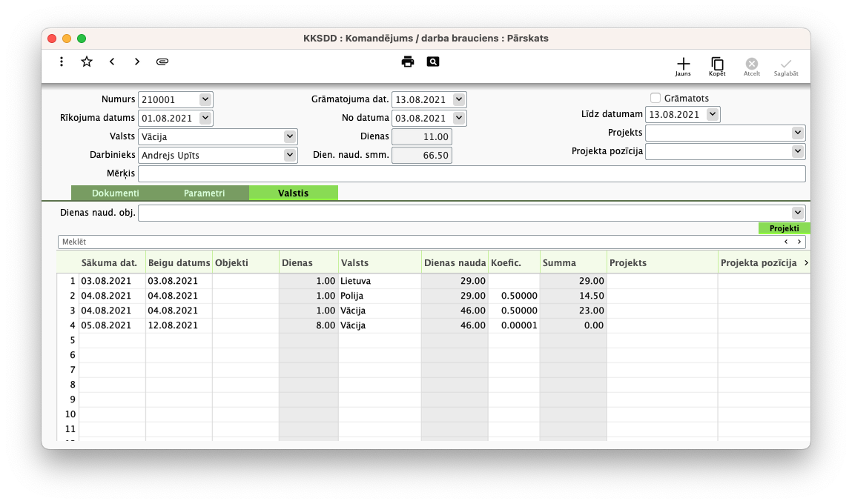Select Dien. naud. smm. field 66.50

[422, 156]
